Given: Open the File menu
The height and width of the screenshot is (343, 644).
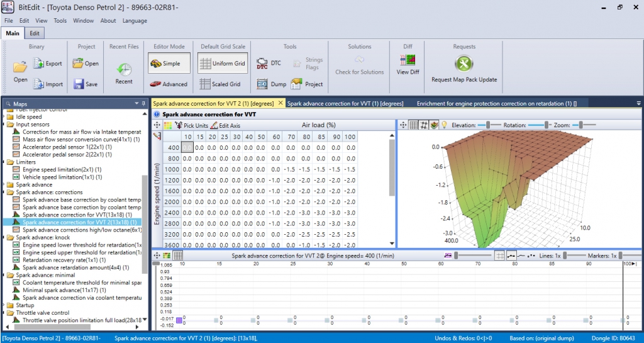Looking at the screenshot, I should pyautogui.click(x=9, y=21).
